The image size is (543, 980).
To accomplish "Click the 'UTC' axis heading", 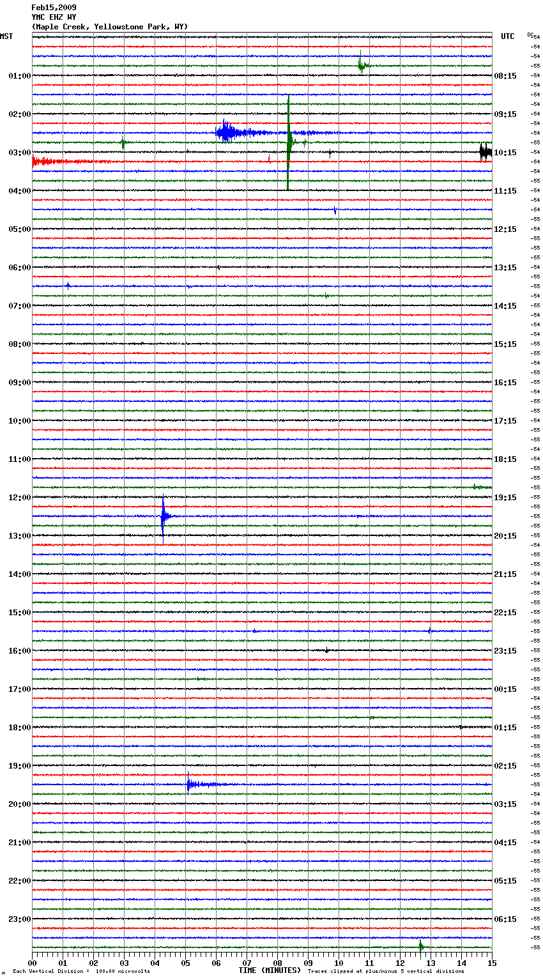I will (x=508, y=36).
